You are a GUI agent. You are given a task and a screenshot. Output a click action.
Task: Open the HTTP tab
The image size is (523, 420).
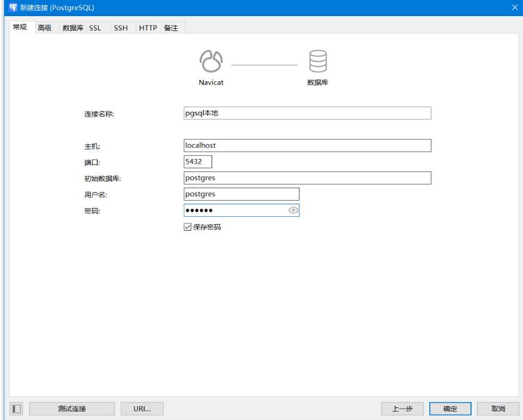tap(148, 28)
